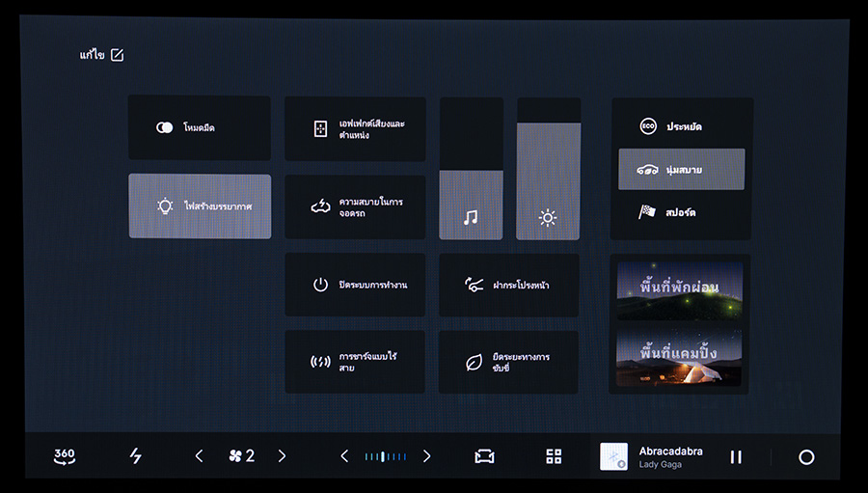This screenshot has height=493, width=868.
Task: Open the apps grid icon
Action: (554, 456)
